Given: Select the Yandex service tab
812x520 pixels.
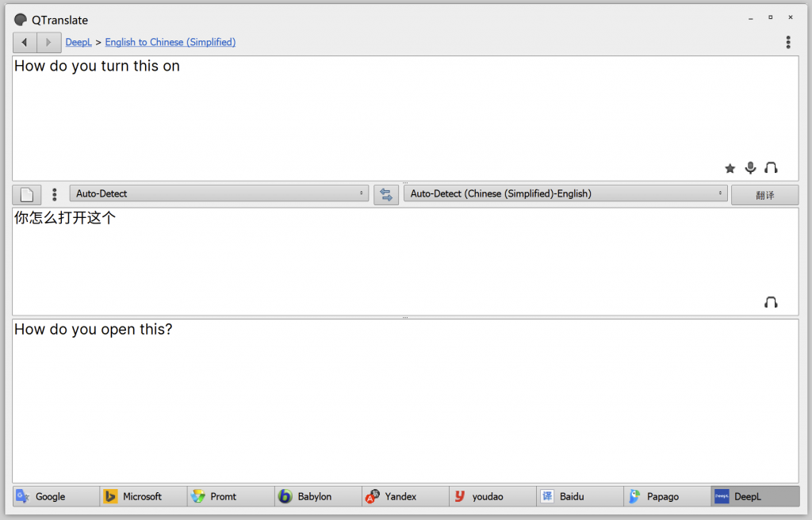Looking at the screenshot, I should (x=404, y=496).
